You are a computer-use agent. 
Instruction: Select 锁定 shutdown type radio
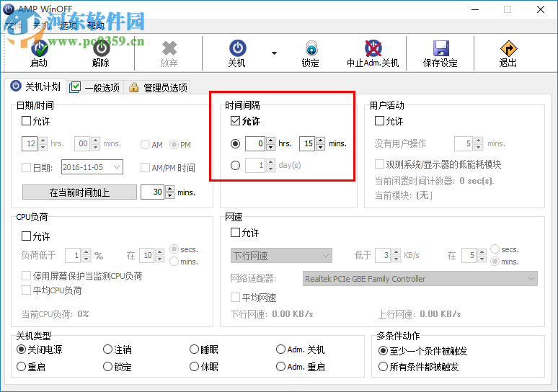click(107, 366)
